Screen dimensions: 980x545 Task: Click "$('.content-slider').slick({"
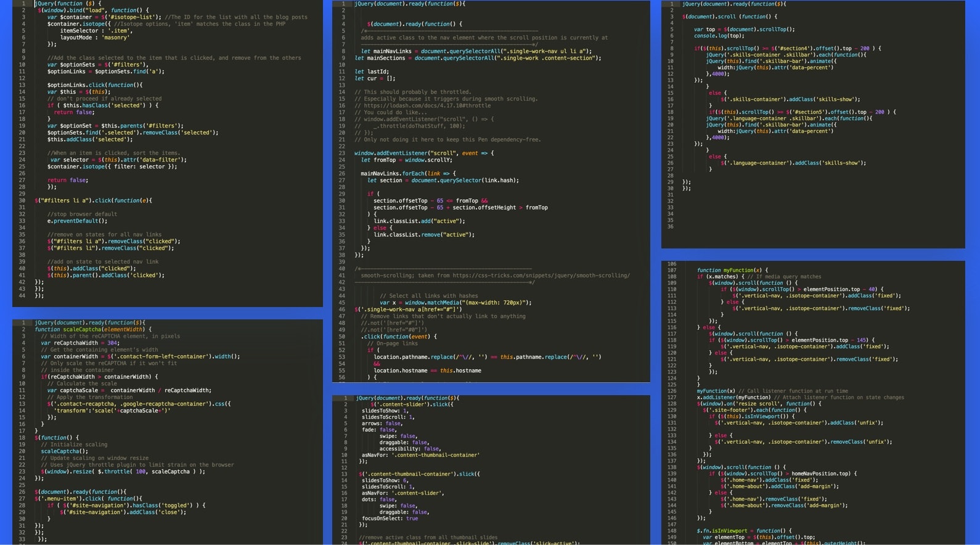pos(412,404)
